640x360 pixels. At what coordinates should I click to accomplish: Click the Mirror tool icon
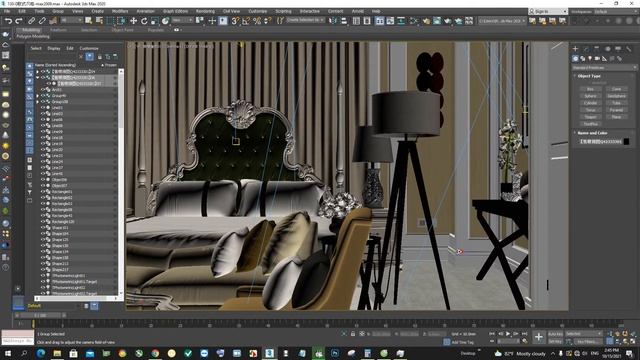(333, 20)
